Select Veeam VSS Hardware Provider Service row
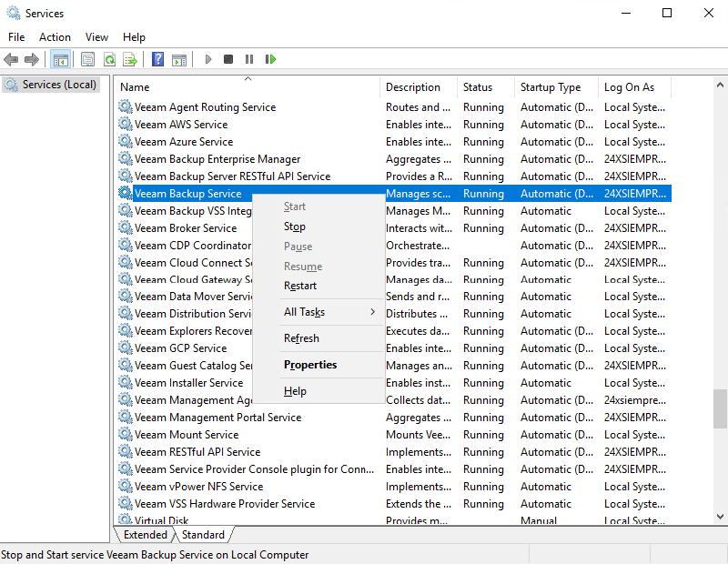Image resolution: width=728 pixels, height=564 pixels. point(394,504)
